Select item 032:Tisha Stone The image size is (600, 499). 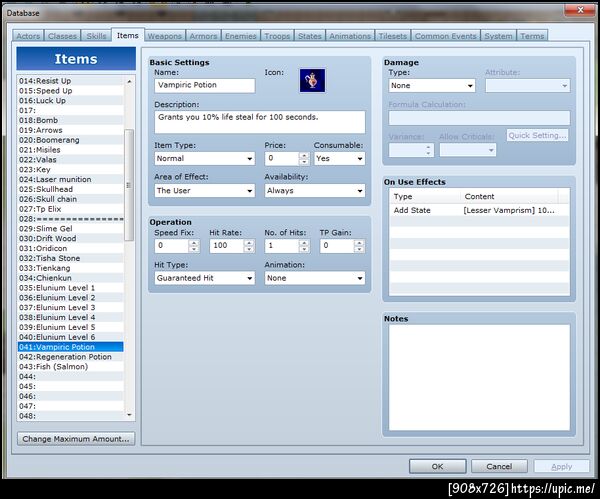click(x=71, y=258)
